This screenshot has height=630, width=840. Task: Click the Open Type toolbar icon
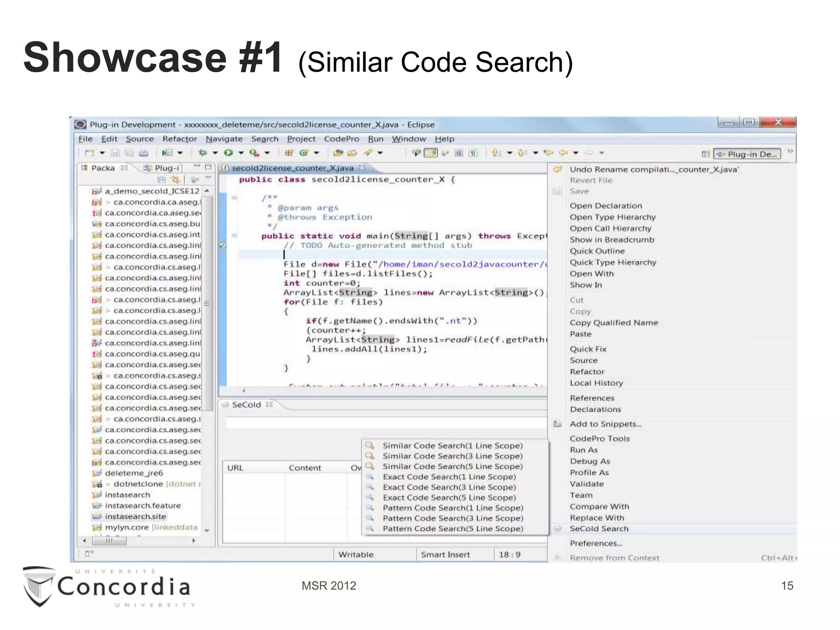[338, 153]
